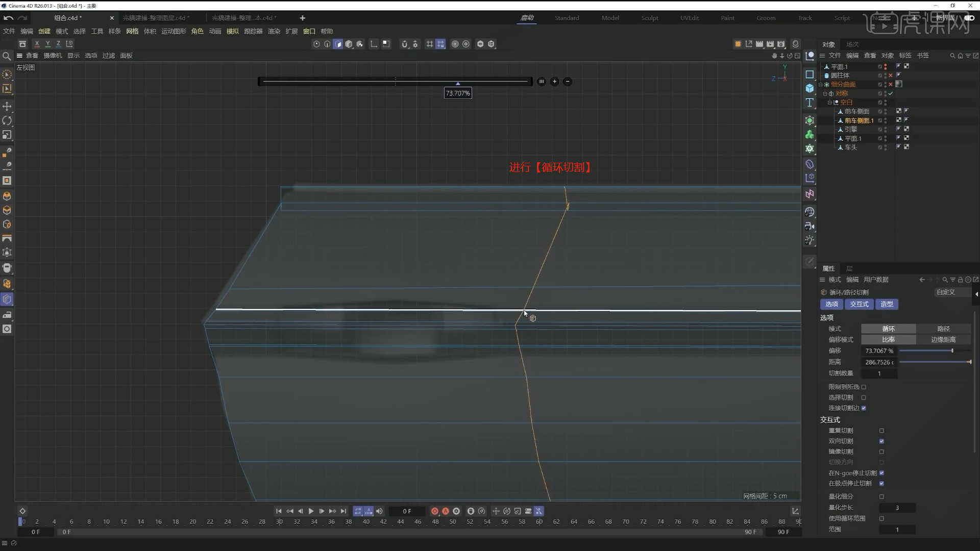This screenshot has width=980, height=551.
Task: Set offset mode to 边缘距离
Action: pos(943,340)
